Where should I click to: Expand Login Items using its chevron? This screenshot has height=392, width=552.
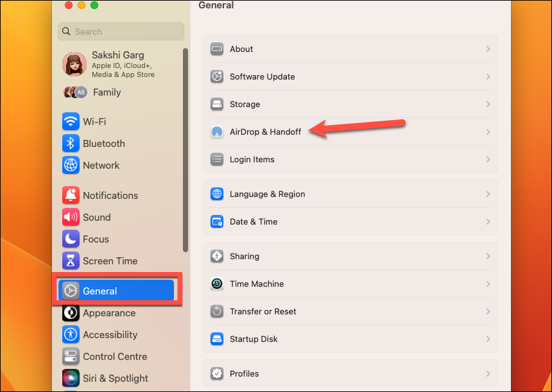pos(488,159)
